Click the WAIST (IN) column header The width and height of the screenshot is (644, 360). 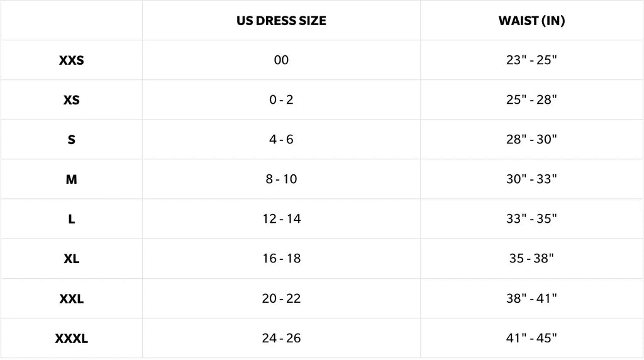click(531, 21)
